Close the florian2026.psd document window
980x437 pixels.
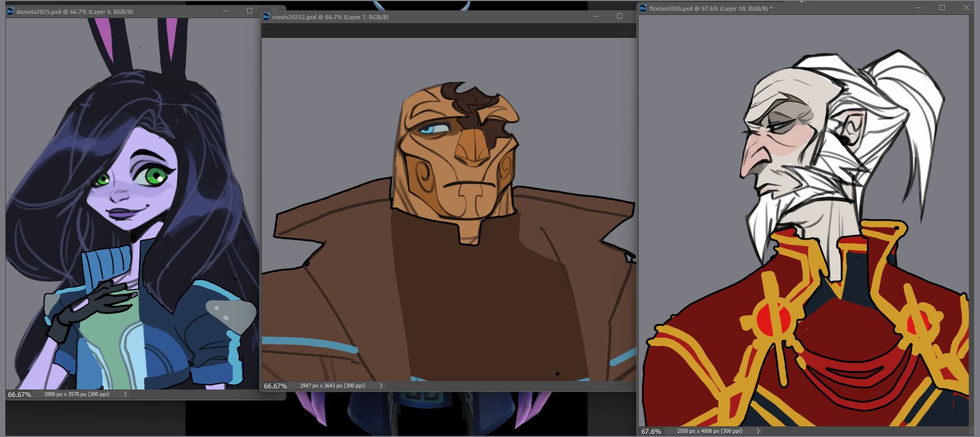[x=966, y=7]
